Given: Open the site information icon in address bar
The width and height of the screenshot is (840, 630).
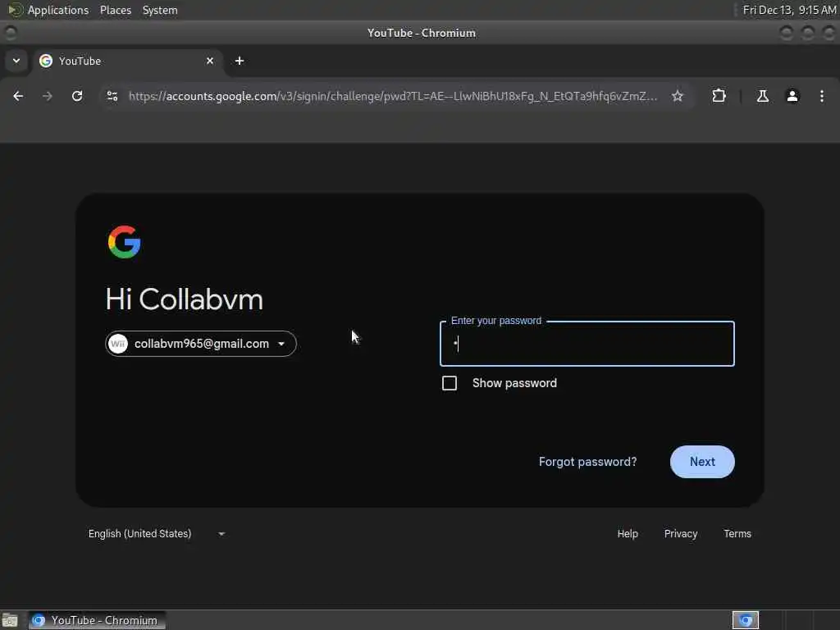Looking at the screenshot, I should click(x=112, y=96).
